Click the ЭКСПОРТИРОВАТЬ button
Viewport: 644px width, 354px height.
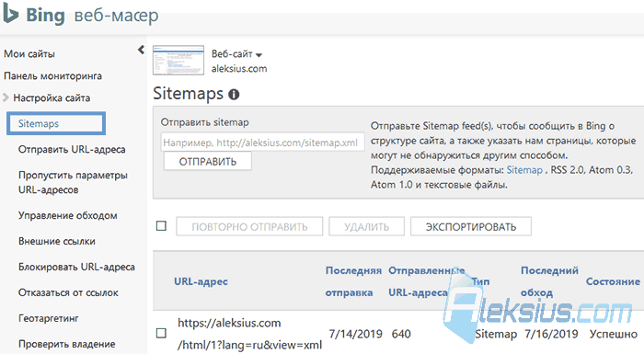click(x=471, y=227)
